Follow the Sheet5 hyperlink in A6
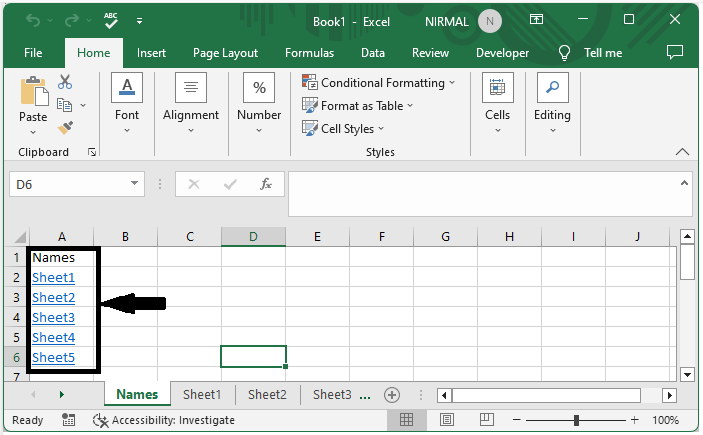Screen dimensions: 703x435 point(53,357)
